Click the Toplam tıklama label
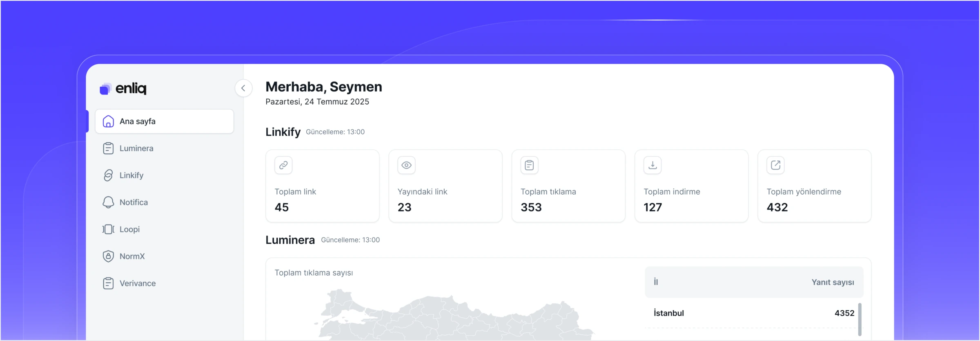The width and height of the screenshot is (980, 341). (x=548, y=192)
